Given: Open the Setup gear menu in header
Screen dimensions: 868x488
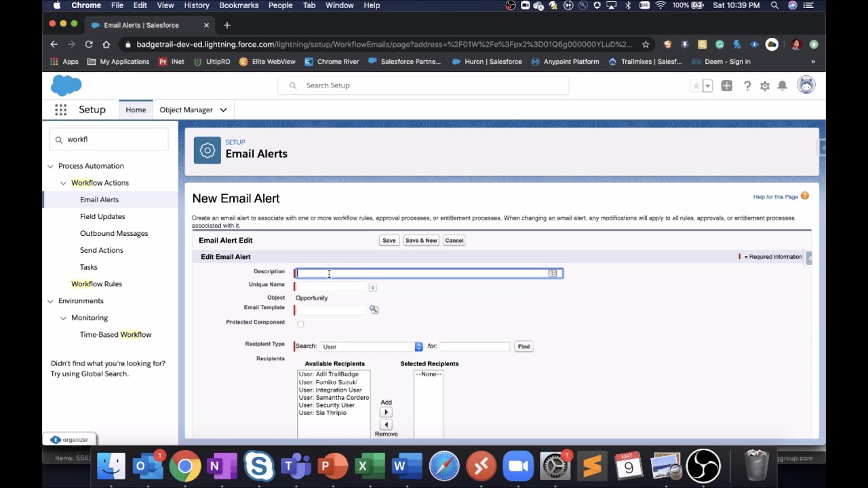Looking at the screenshot, I should (x=765, y=86).
